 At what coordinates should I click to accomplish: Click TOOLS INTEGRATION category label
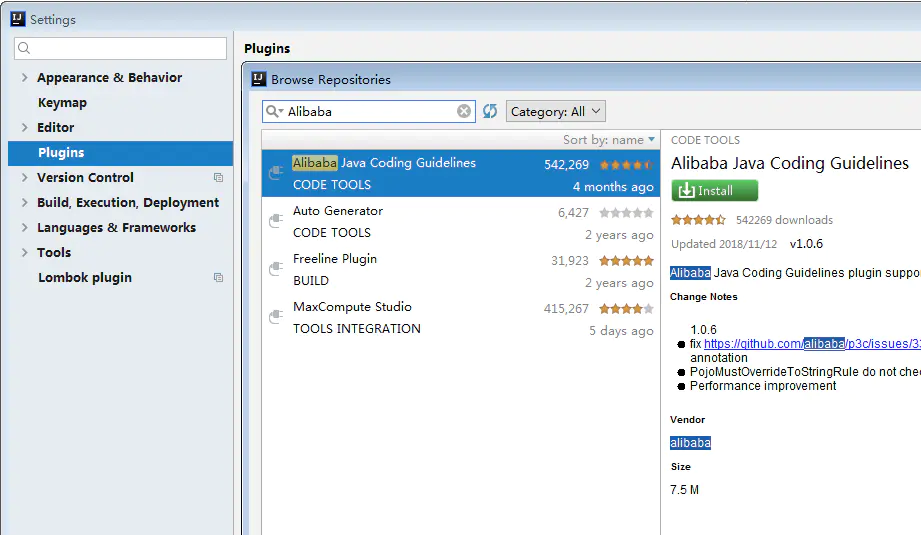(x=357, y=329)
